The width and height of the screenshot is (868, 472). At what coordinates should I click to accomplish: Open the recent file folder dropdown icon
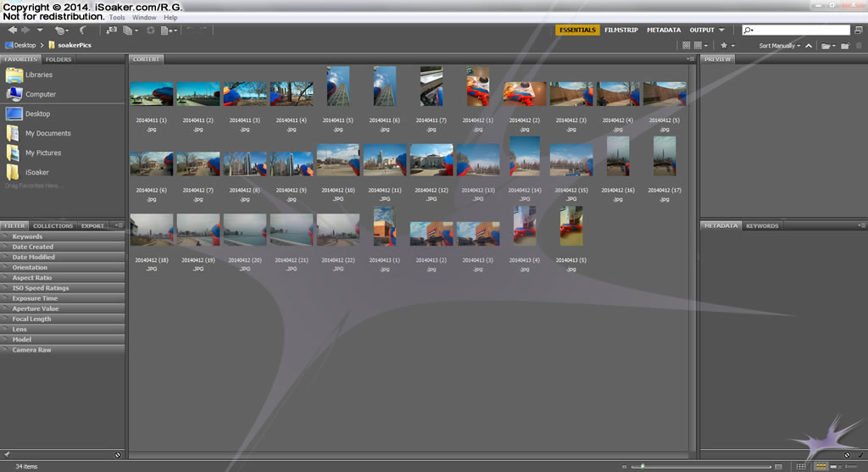828,46
